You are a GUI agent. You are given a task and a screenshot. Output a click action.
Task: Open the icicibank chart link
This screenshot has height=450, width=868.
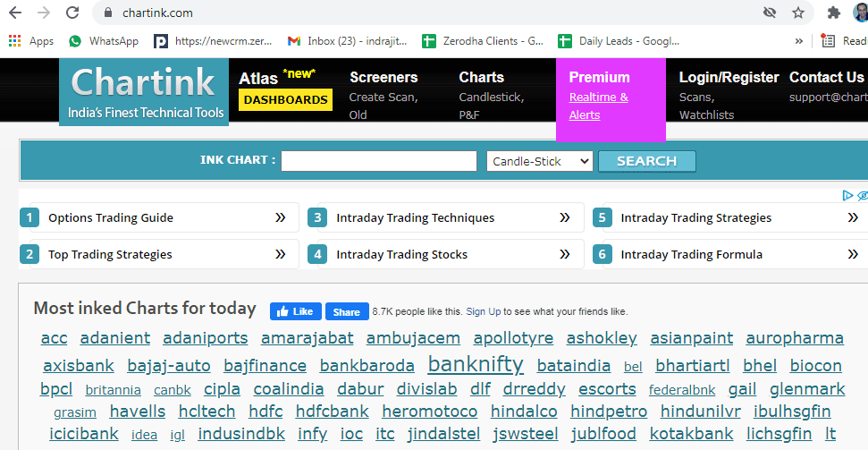(84, 433)
